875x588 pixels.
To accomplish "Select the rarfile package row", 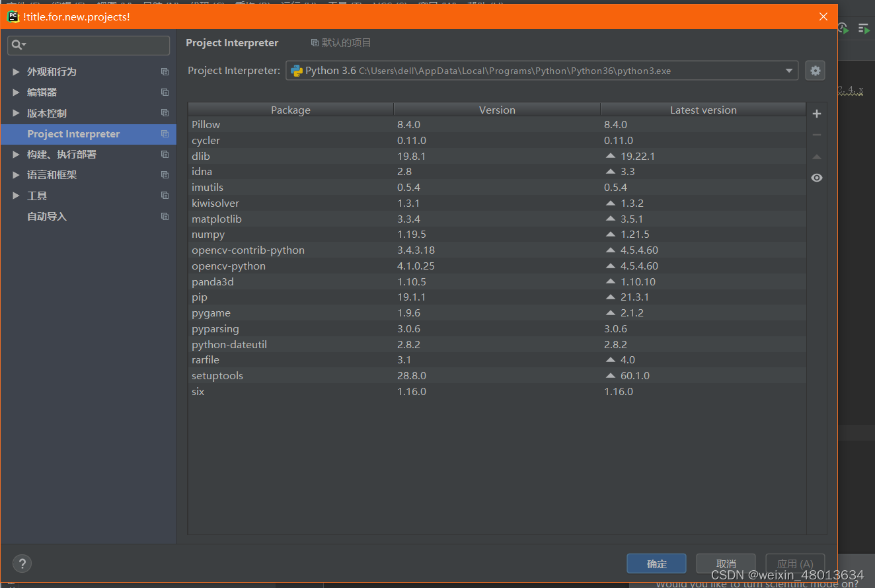I will (497, 359).
